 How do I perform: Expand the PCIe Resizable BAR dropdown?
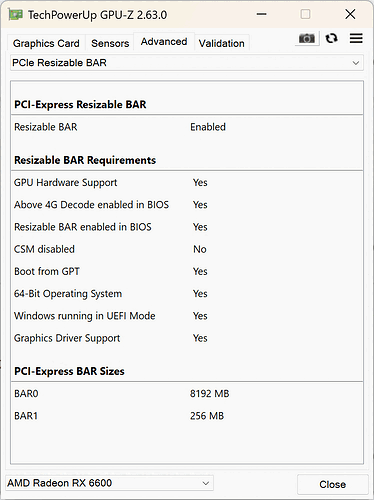tap(187, 63)
